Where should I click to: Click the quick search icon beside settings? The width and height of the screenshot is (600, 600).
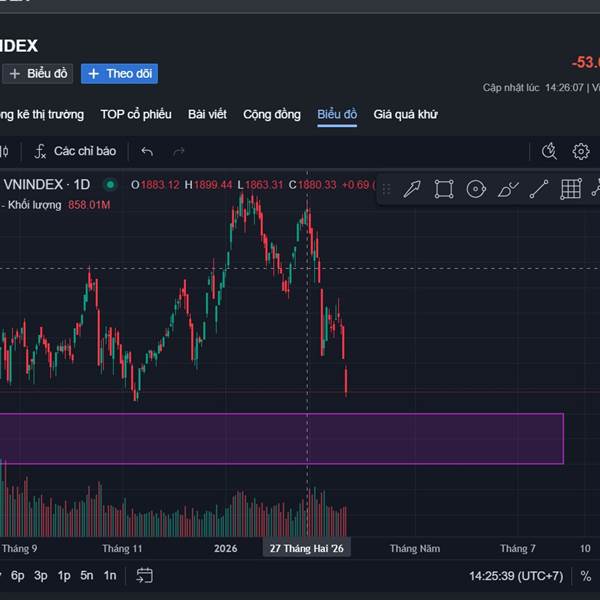coord(549,151)
